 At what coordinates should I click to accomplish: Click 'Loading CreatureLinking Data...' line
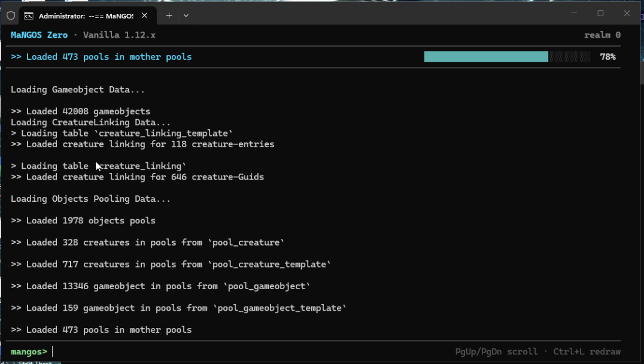coord(90,122)
